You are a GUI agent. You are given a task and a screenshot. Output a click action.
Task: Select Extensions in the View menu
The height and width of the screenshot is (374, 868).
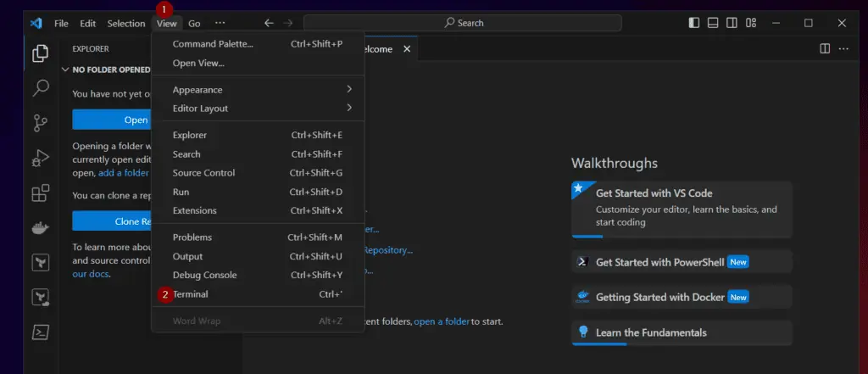(258, 210)
